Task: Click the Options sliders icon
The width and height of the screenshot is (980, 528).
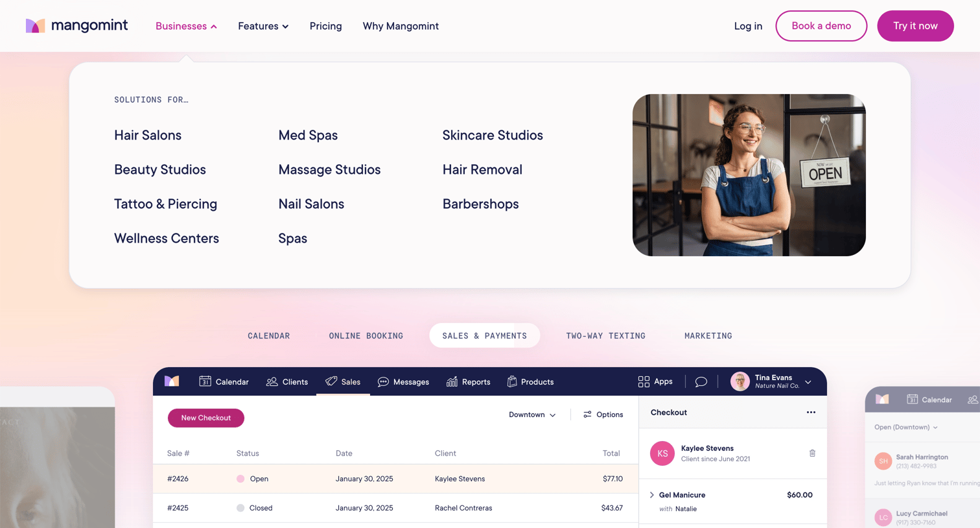Action: [x=587, y=414]
